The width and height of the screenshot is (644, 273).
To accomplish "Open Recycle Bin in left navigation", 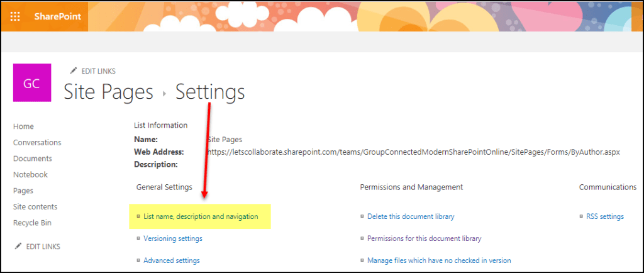I will 33,223.
